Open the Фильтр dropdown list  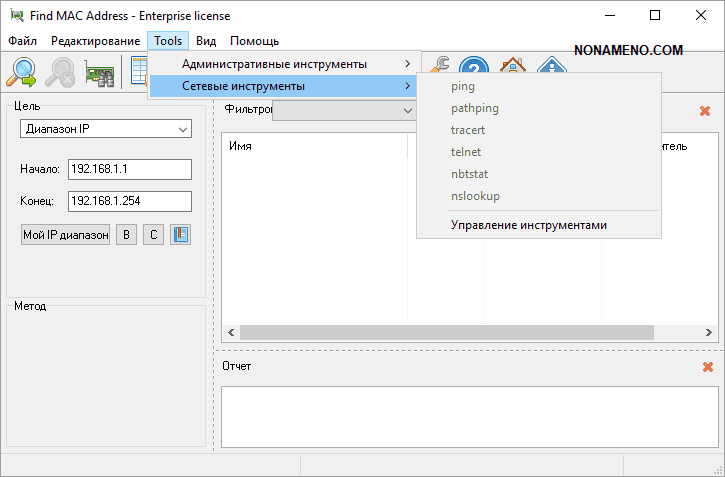tap(345, 110)
